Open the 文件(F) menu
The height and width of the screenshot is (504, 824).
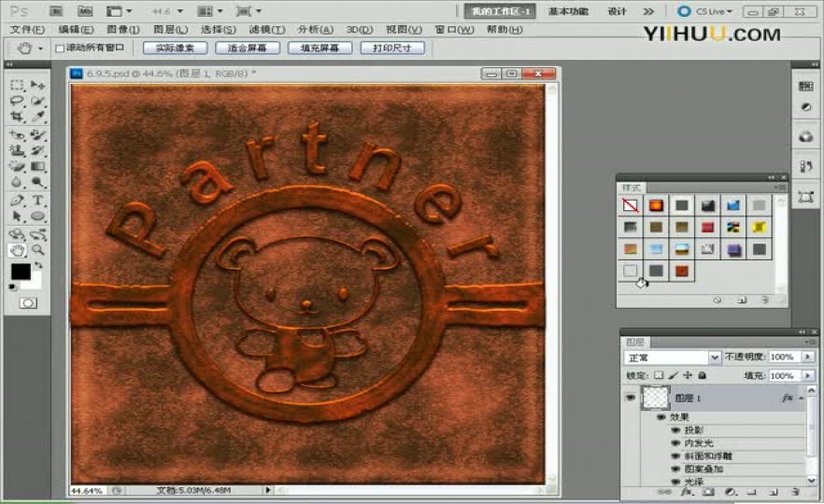(x=27, y=30)
